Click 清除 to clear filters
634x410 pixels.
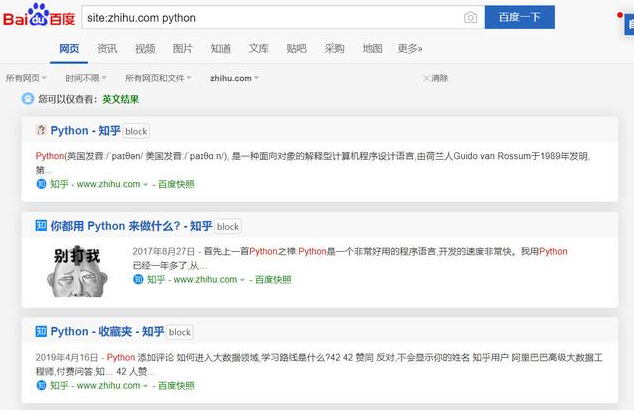point(436,78)
